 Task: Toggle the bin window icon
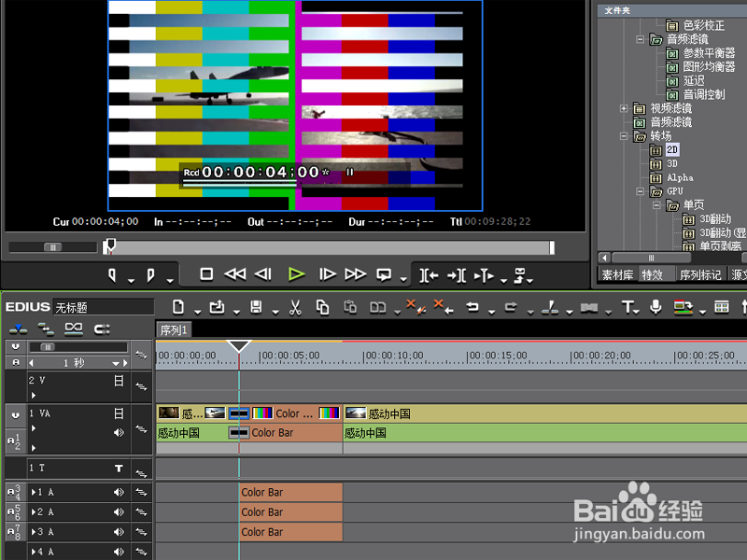721,307
